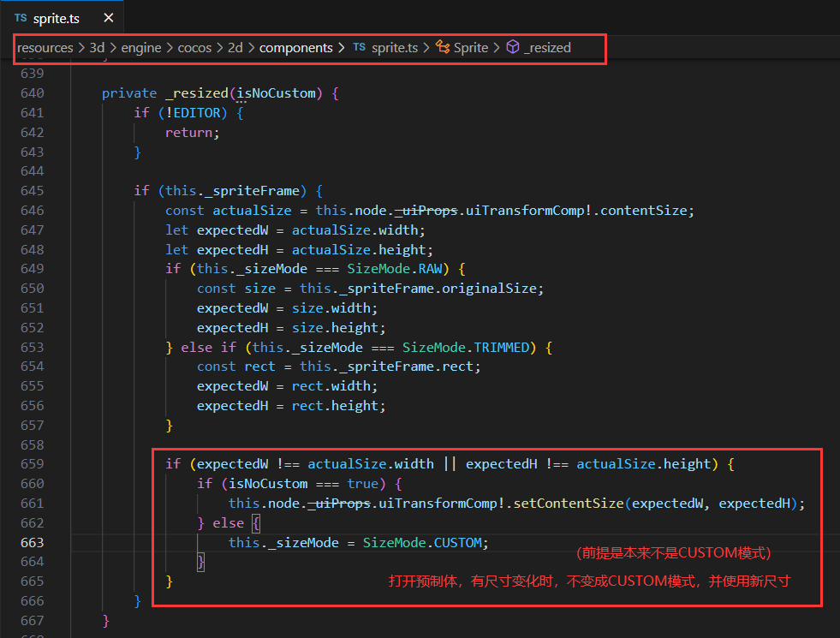
Task: Click '_spriteFrame' on line 645
Action: pyautogui.click(x=253, y=191)
